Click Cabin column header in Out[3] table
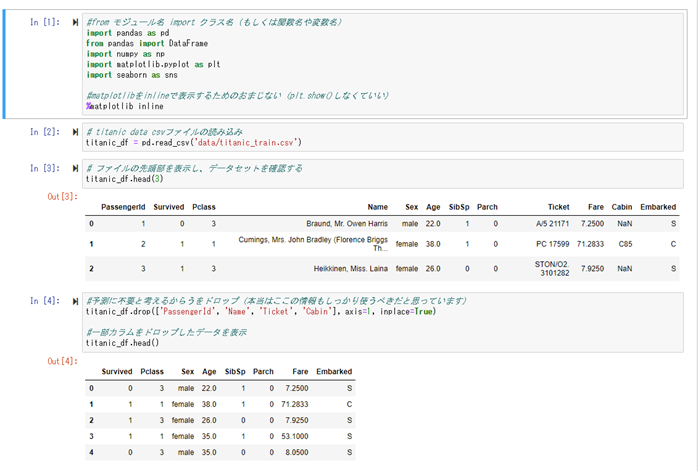698x471 pixels. (x=622, y=207)
